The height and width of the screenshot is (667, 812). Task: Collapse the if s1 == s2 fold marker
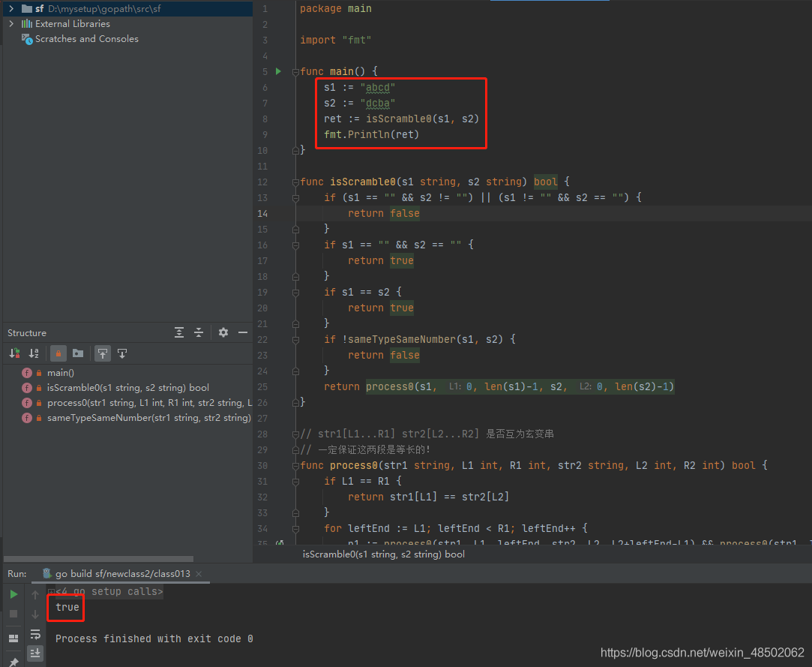(x=295, y=293)
